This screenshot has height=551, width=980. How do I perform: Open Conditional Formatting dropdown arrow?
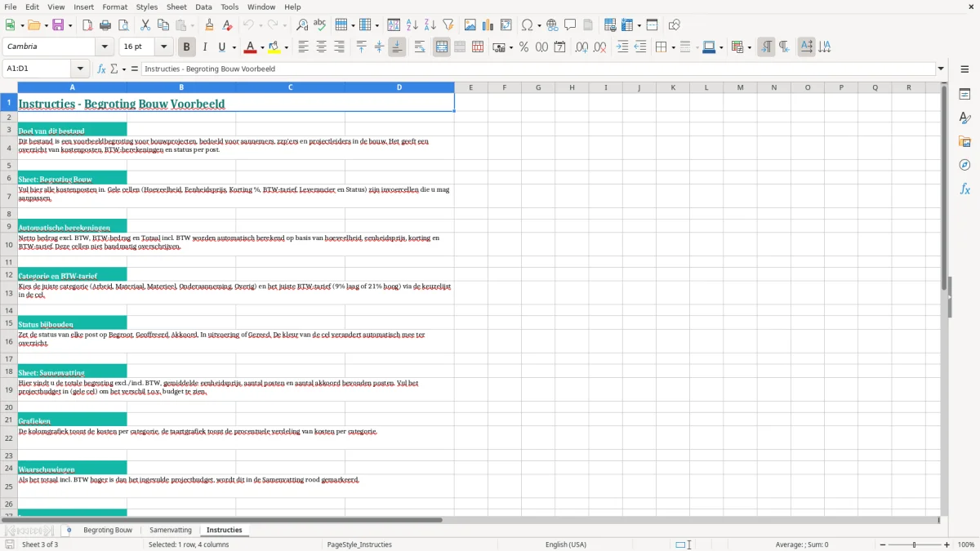pos(749,47)
